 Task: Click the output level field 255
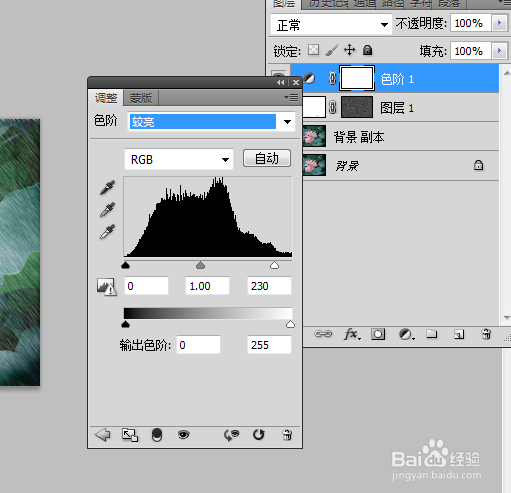click(x=269, y=345)
